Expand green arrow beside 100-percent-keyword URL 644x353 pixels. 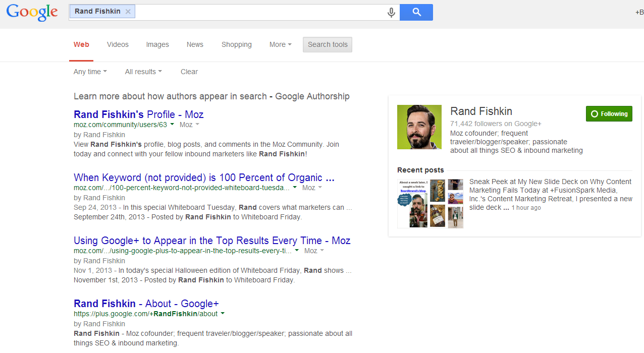pos(295,187)
